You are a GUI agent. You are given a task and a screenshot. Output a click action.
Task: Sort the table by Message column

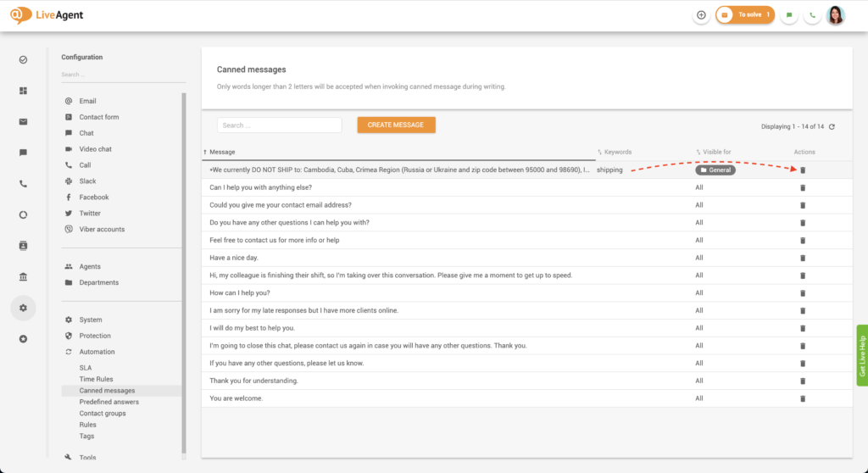tap(223, 152)
